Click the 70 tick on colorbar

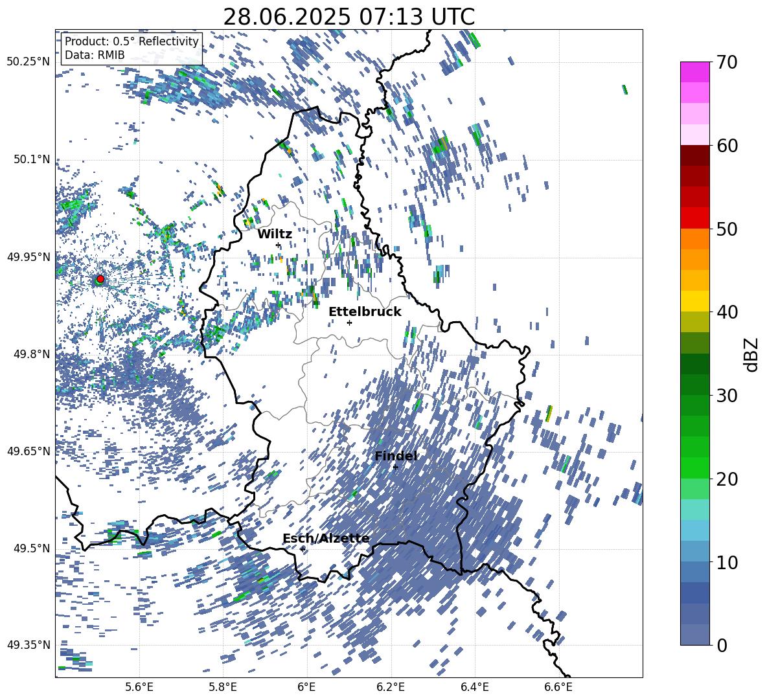pos(727,62)
